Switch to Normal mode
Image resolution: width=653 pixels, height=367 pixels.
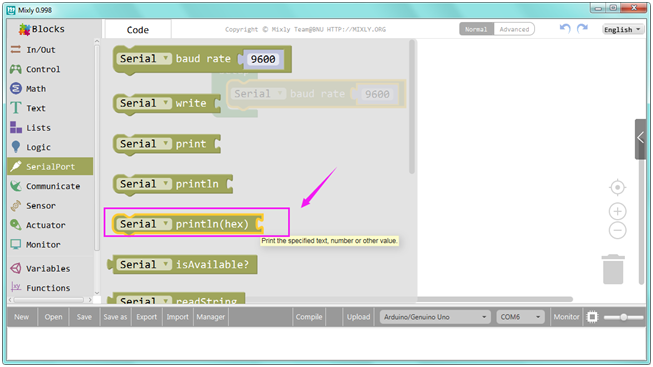[476, 29]
